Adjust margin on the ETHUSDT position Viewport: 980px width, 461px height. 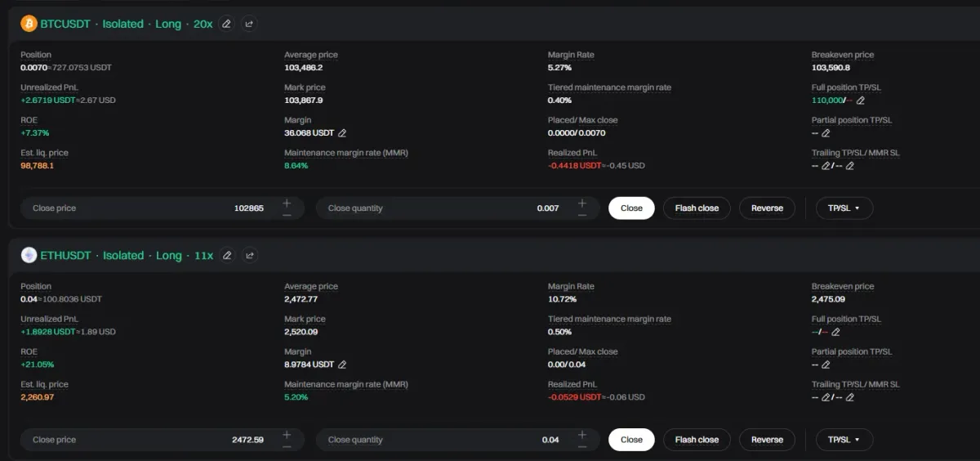click(x=342, y=365)
